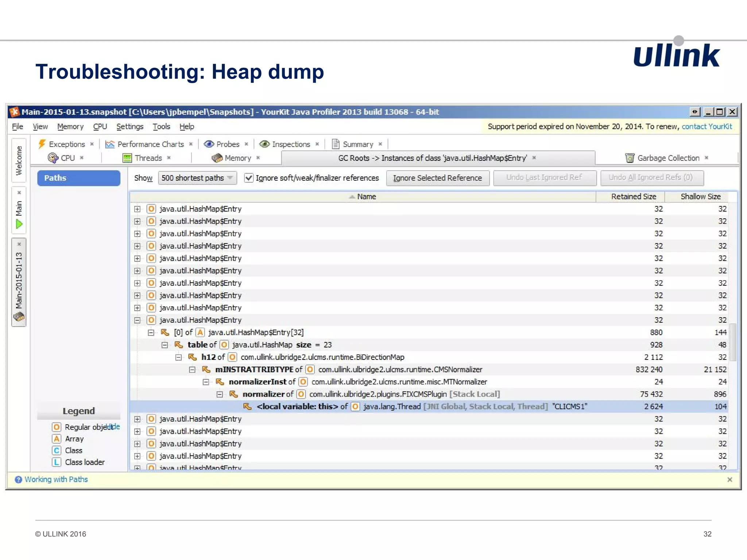Click the Probes eye icon
Image resolution: width=747 pixels, height=560 pixels.
(x=209, y=144)
